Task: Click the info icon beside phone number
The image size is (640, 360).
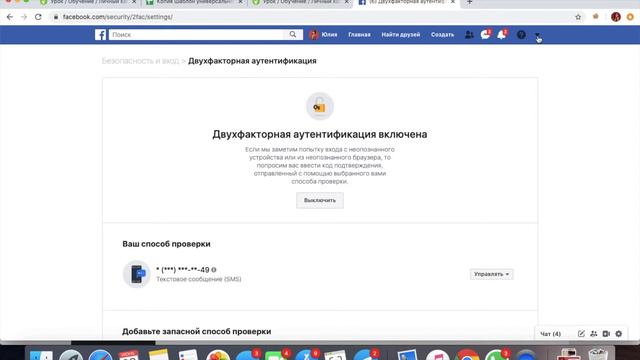Action: point(214,270)
